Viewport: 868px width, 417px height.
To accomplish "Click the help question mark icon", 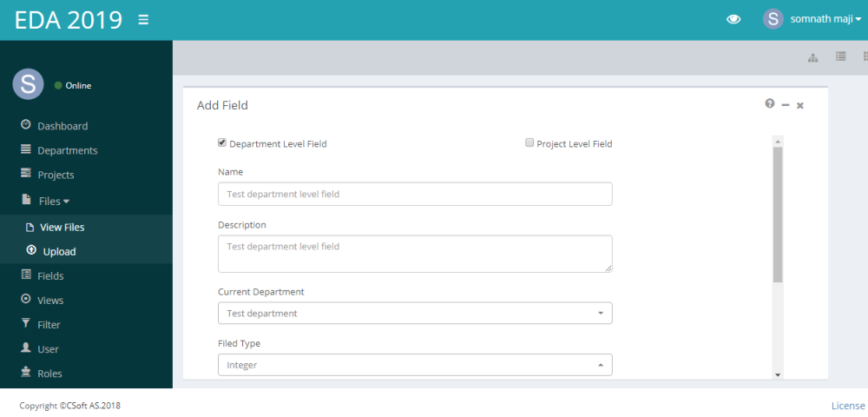I will (x=769, y=104).
